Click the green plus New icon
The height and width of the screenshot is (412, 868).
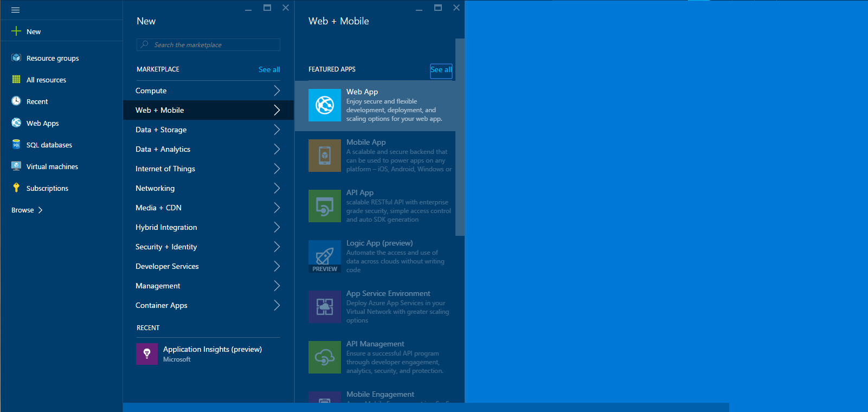16,31
